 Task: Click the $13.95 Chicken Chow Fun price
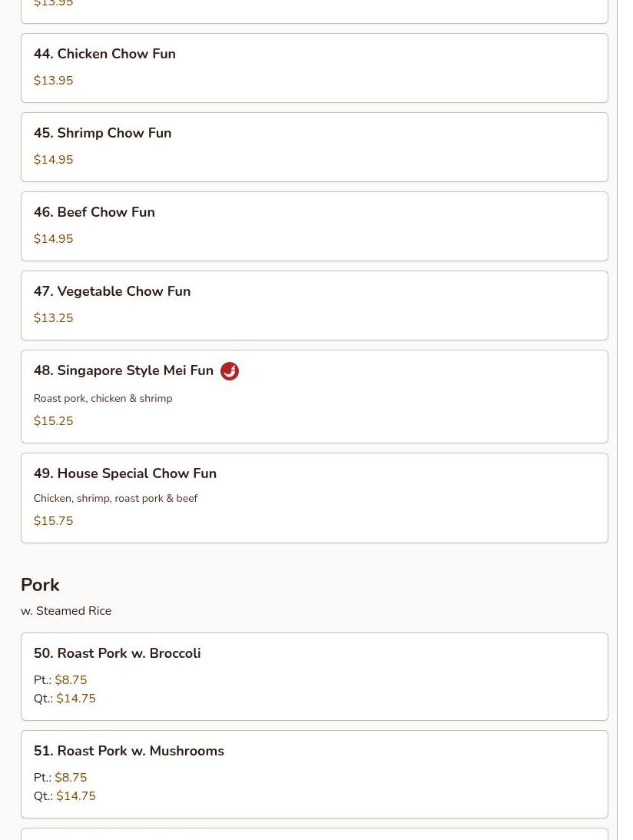tap(53, 81)
